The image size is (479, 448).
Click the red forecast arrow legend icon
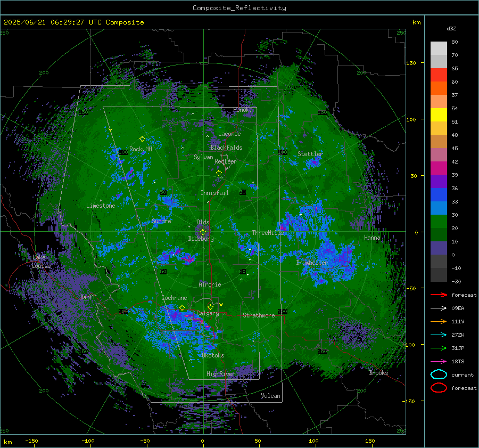point(439,295)
